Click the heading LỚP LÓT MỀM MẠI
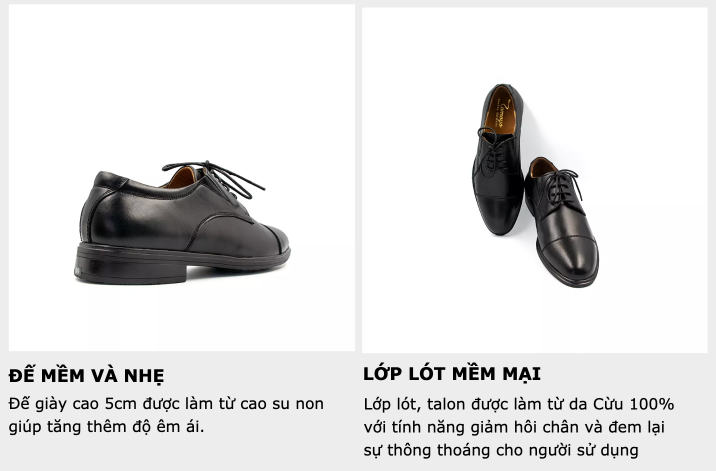 click(x=452, y=373)
